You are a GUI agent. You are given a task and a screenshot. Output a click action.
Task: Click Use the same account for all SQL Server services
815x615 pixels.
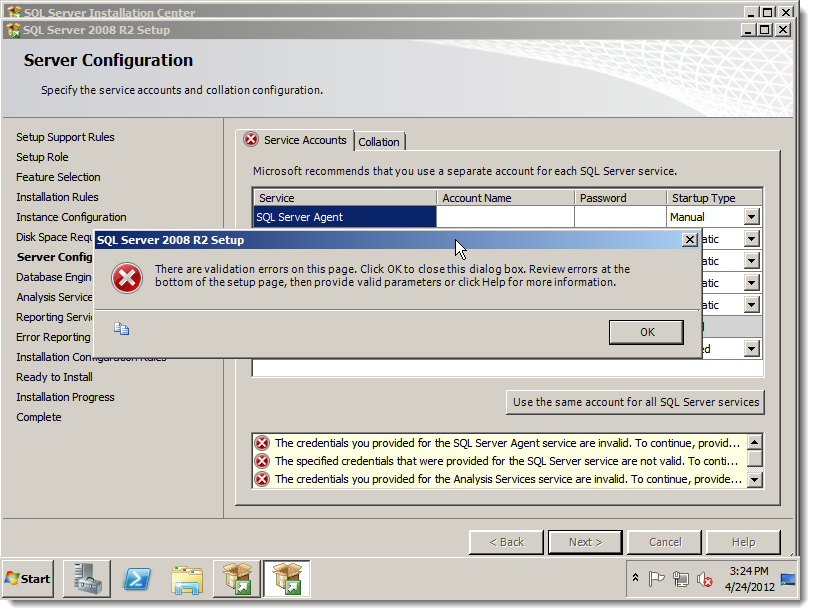(635, 402)
